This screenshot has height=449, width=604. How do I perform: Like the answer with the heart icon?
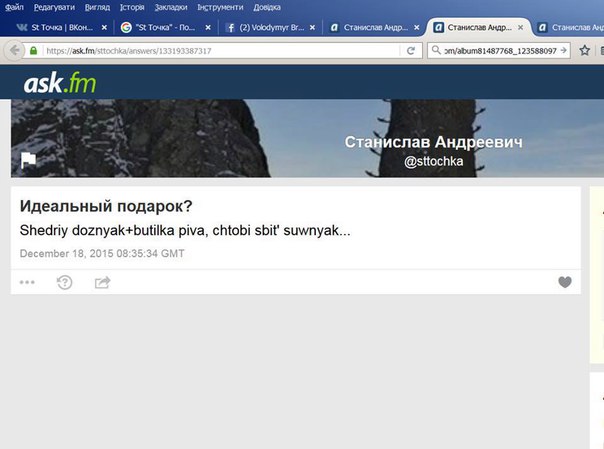[565, 283]
